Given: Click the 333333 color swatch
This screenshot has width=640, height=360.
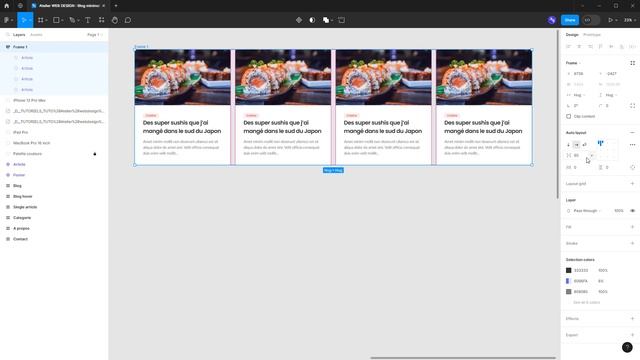Looking at the screenshot, I should point(569,270).
